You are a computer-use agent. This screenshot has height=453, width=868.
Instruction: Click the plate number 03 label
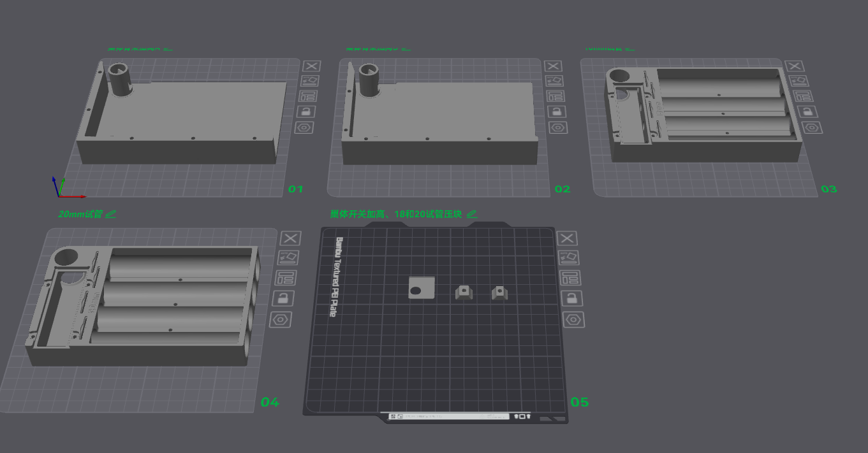point(829,189)
